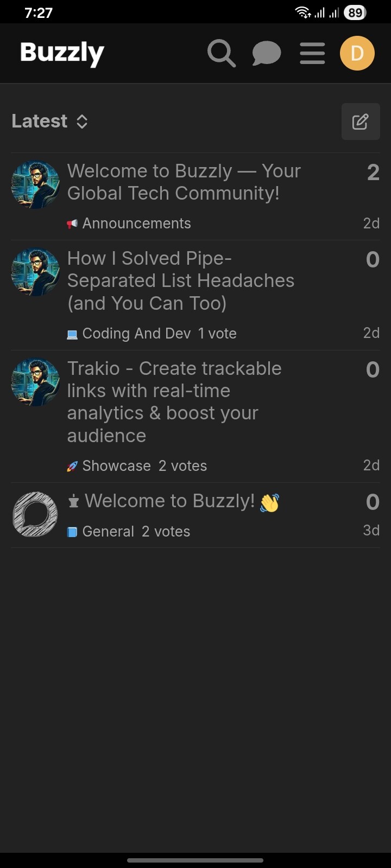
Task: Open the search magnifier icon
Action: click(222, 54)
